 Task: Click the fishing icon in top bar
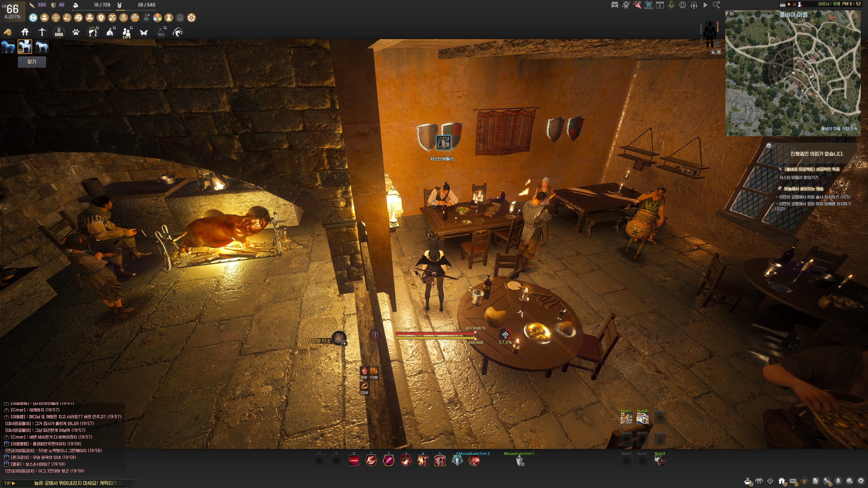(x=178, y=32)
